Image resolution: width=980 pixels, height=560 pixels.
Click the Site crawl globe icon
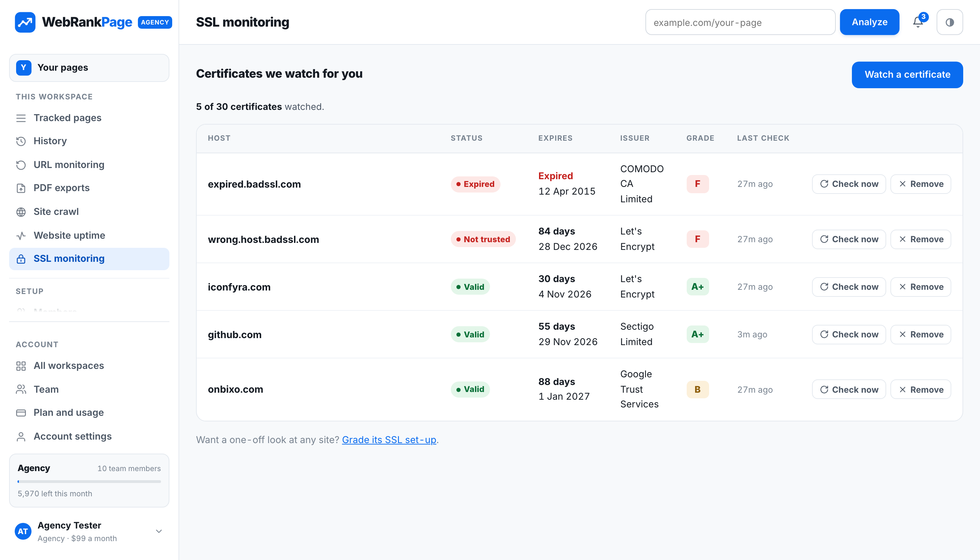click(x=21, y=212)
